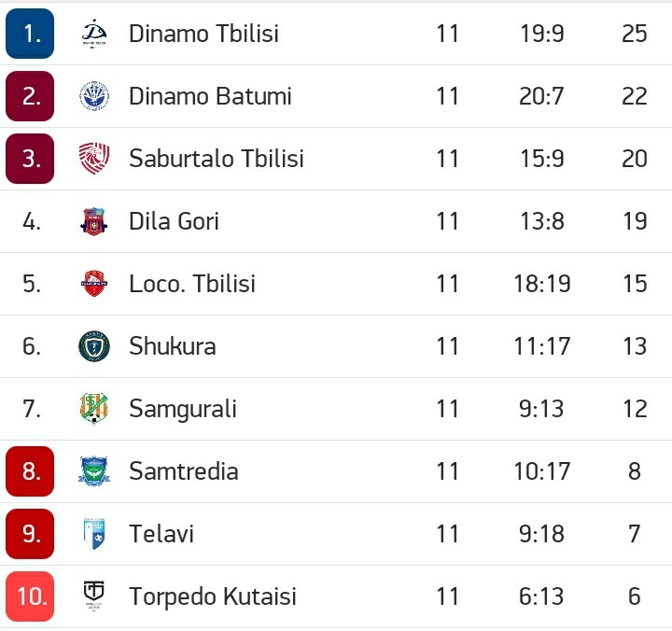Click the Samgurali striped crest

point(94,409)
